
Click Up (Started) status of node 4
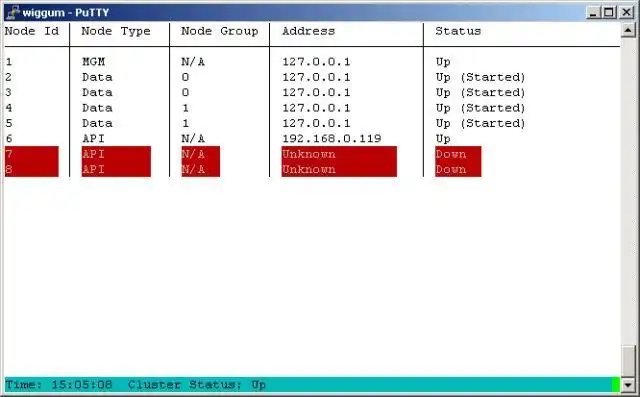480,108
